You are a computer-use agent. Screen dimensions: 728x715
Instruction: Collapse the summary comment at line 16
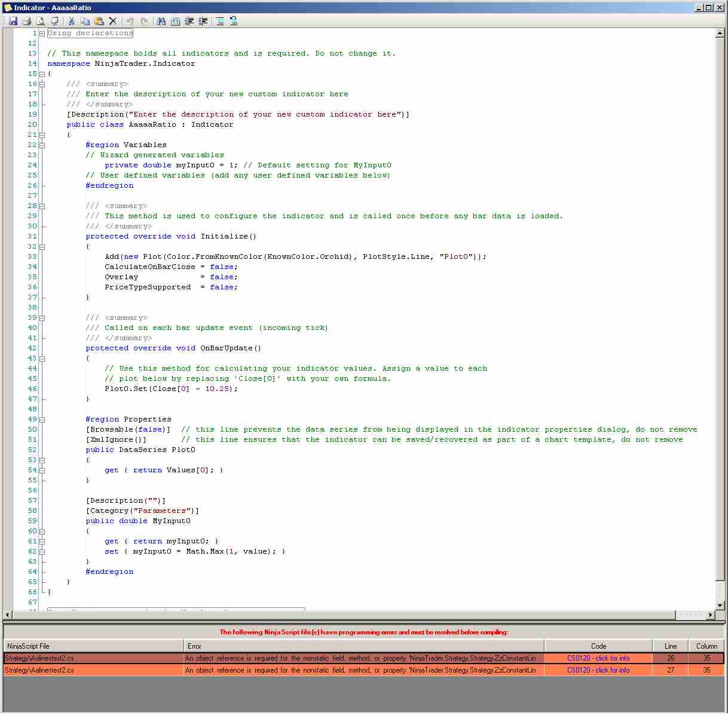[x=42, y=84]
